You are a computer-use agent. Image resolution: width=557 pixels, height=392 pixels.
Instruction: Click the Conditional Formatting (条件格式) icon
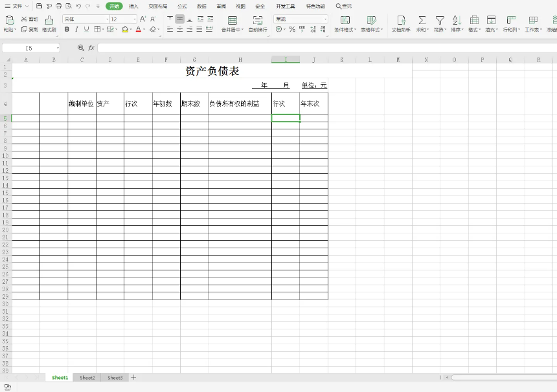click(x=345, y=20)
